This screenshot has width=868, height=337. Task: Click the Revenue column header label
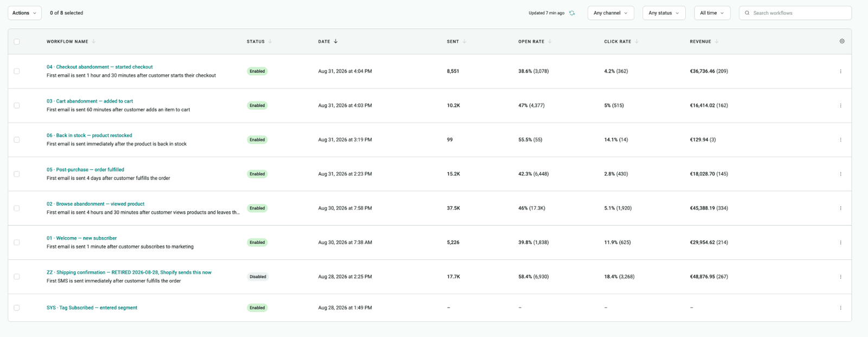700,41
